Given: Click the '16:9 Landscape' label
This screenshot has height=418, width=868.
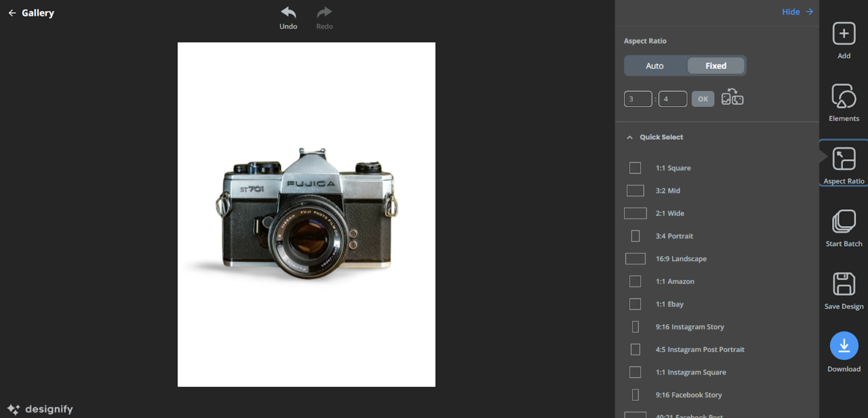Looking at the screenshot, I should click(681, 259).
